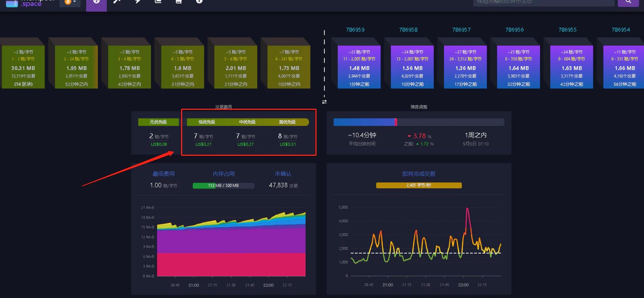Open the Graphs icon in navbar
Image resolution: width=644 pixels, height=298 pixels.
[x=158, y=2]
